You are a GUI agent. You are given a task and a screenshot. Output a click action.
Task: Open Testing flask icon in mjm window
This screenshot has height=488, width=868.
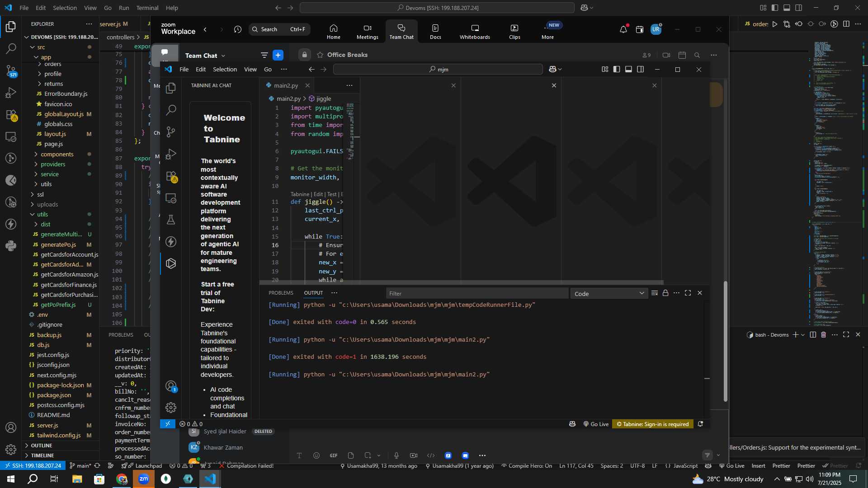(x=171, y=220)
